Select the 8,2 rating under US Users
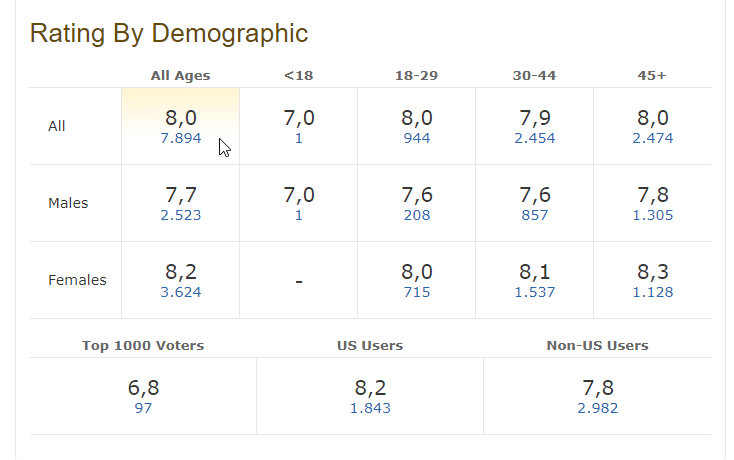Viewport: 734px width, 460px height. pos(370,388)
